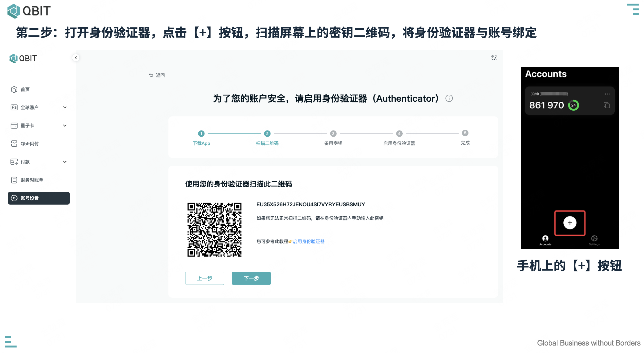The width and height of the screenshot is (644, 353).
Task: Tap the copy code icon on phone
Action: pyautogui.click(x=607, y=105)
